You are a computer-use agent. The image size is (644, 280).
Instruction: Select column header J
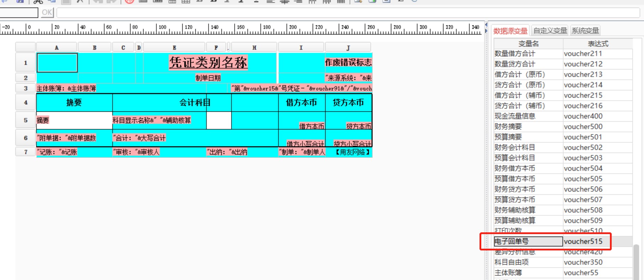coord(348,47)
